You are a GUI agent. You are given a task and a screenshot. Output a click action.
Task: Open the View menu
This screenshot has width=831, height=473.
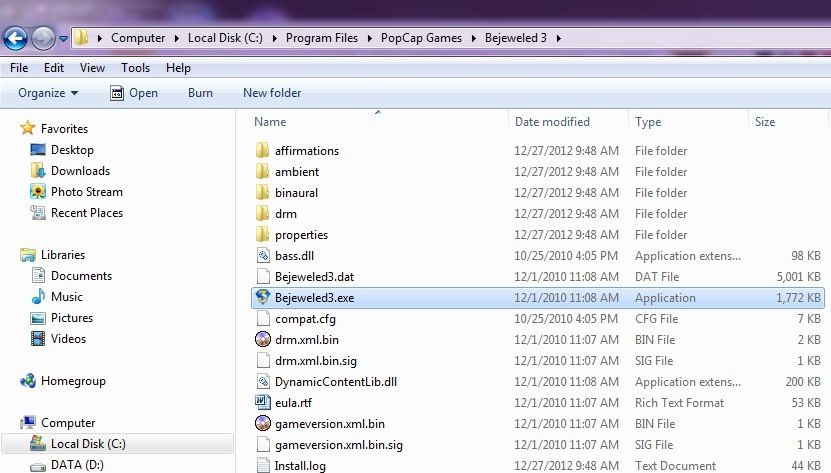coord(92,68)
